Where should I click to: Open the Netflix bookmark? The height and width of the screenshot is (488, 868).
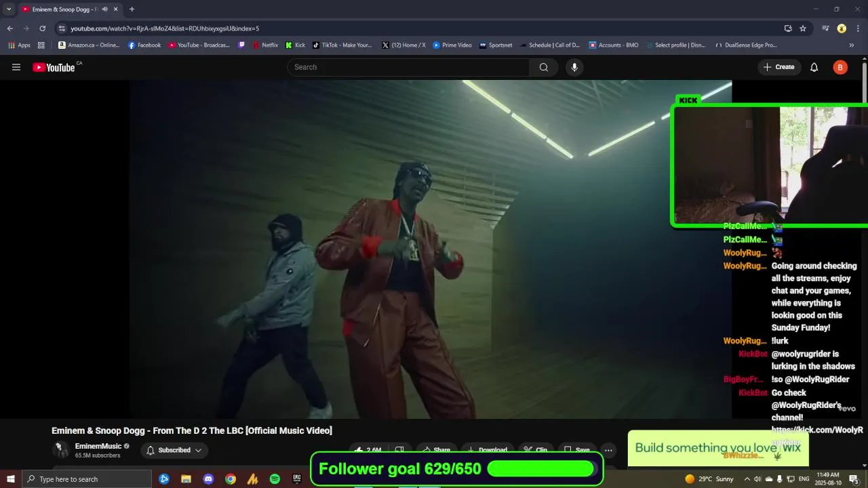tap(265, 45)
